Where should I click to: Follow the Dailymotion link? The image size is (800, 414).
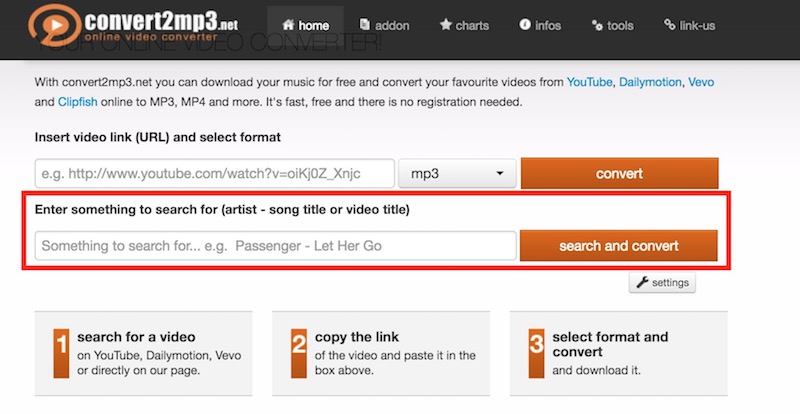655,80
